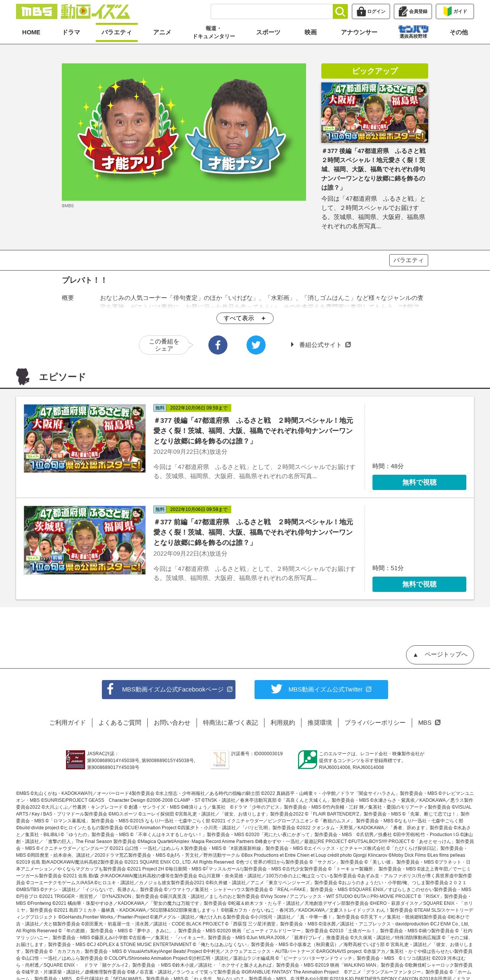Screen dimensions: 490x980
Task: Click the ページトップへ back-to-top button
Action: [440, 655]
